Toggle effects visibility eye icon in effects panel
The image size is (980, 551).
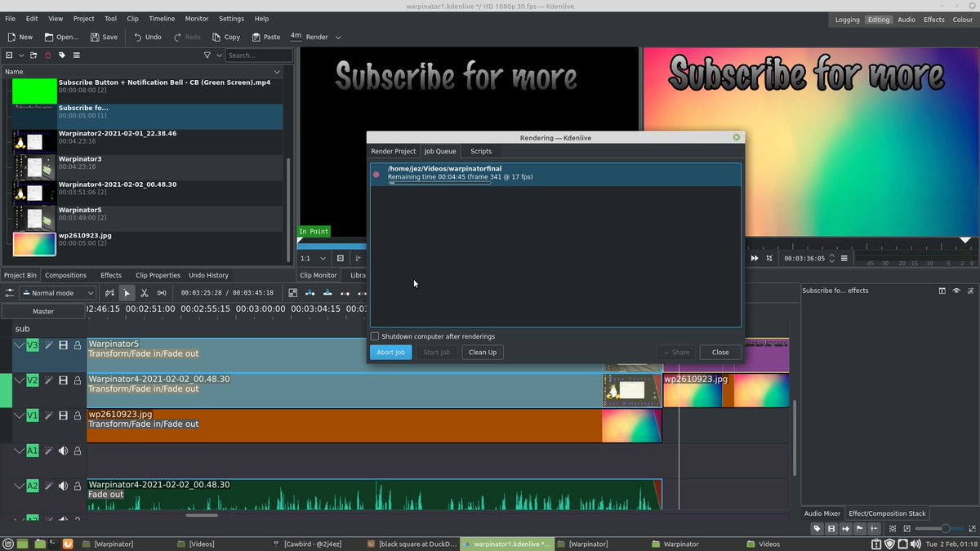tap(956, 291)
